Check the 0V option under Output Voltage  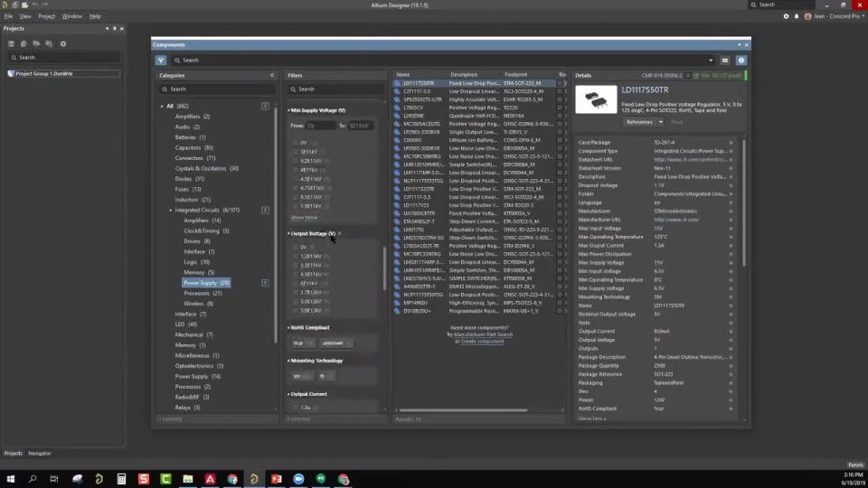point(295,248)
